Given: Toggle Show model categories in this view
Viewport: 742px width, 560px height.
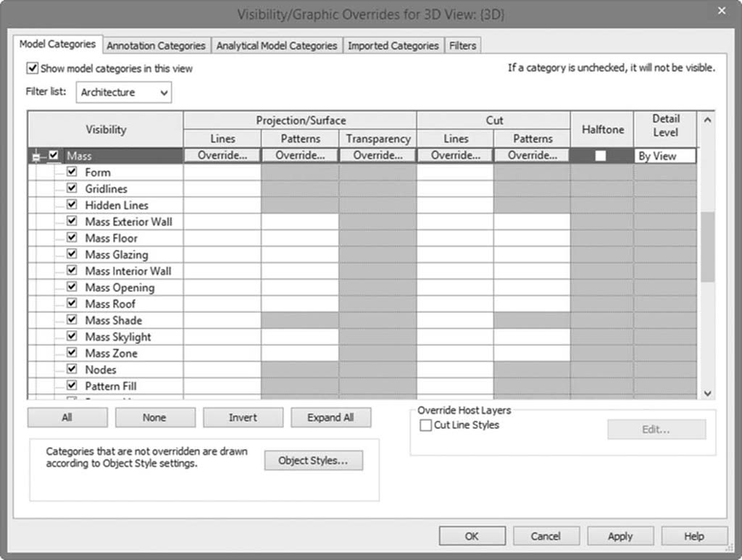Looking at the screenshot, I should click(x=32, y=68).
